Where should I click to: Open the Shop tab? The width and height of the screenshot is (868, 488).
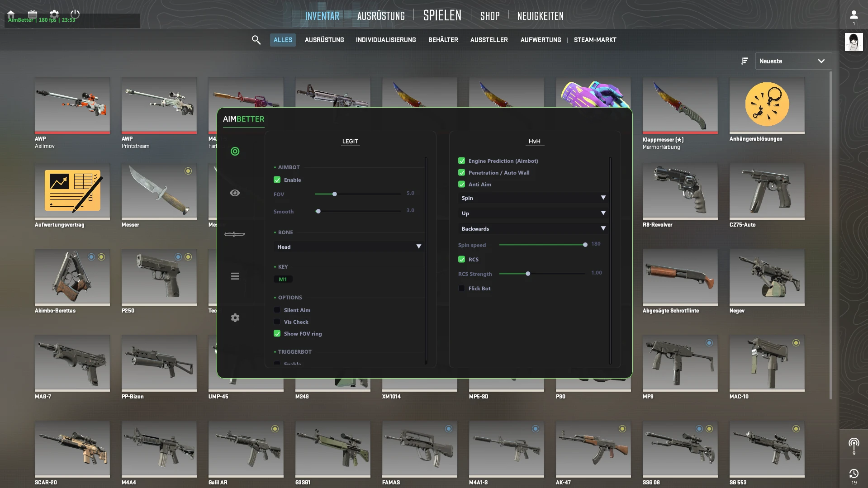coord(490,16)
